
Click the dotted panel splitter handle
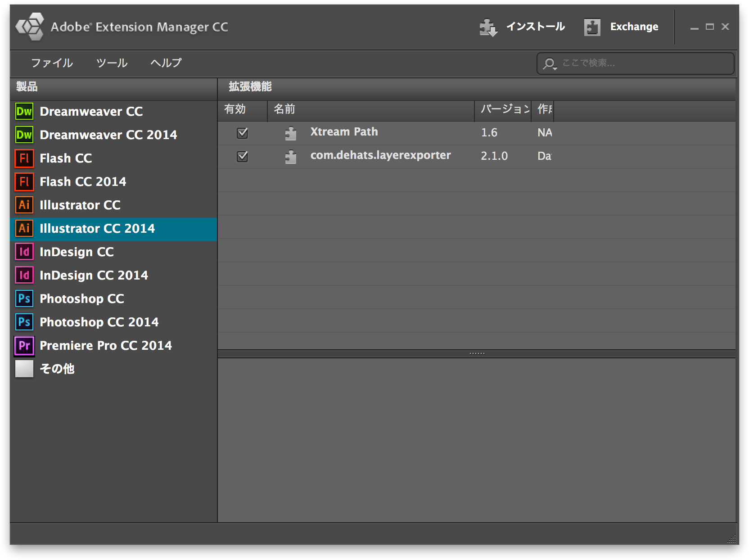point(477,353)
